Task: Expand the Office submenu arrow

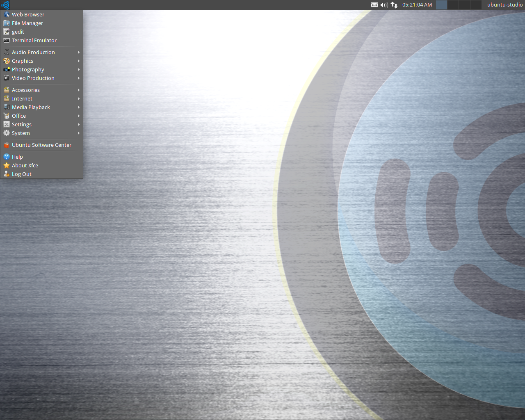Action: 79,116
